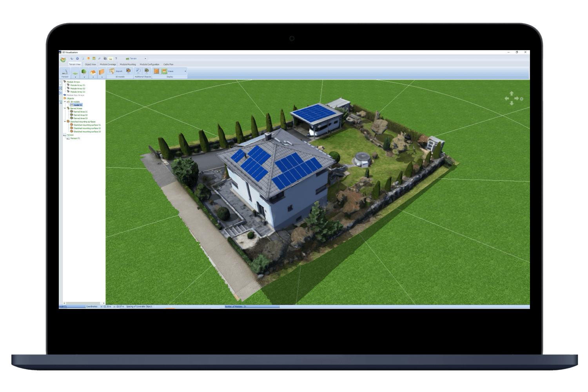Open the Module Coverage tab
This screenshot has width=588, height=392.
coord(108,64)
